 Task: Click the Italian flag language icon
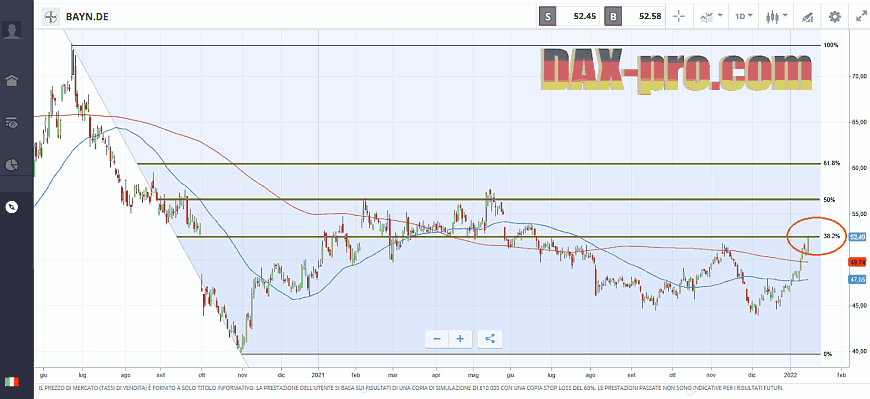pos(11,381)
